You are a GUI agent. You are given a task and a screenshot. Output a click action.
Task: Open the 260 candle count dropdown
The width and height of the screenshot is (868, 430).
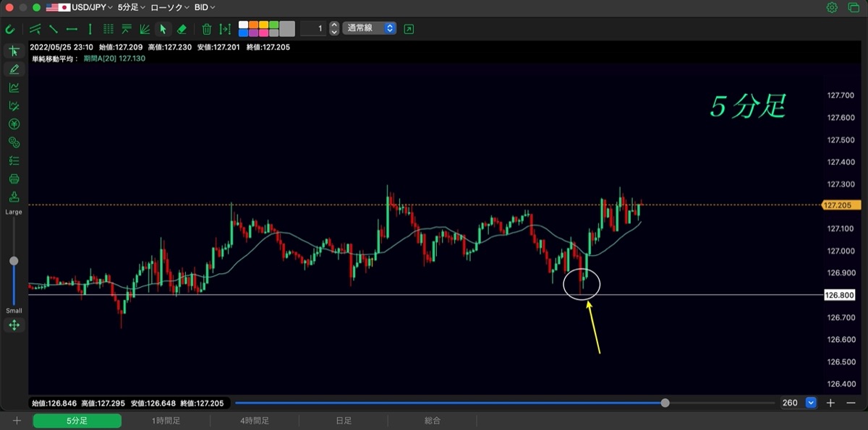811,403
